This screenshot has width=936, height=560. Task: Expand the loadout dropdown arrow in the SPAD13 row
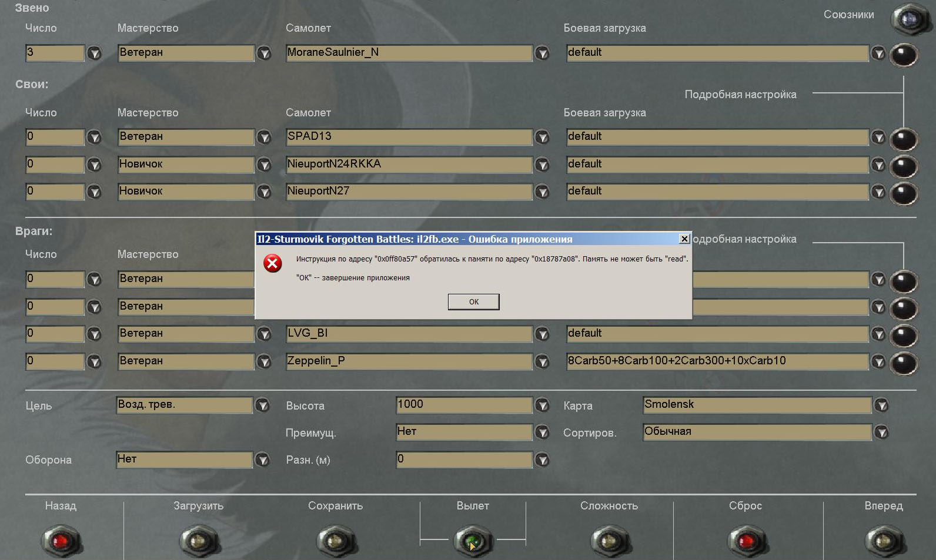click(x=878, y=138)
